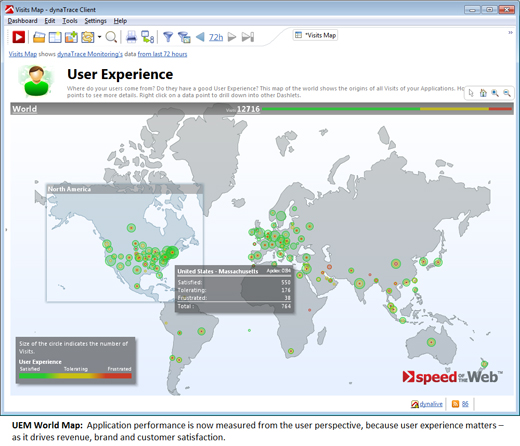Viewport: 520px width, 446px height.
Task: Open the Edit menu
Action: coord(50,21)
